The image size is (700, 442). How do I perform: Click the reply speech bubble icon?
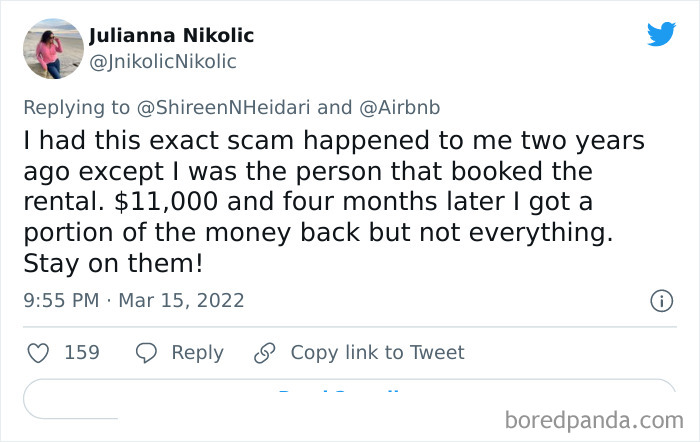click(146, 352)
